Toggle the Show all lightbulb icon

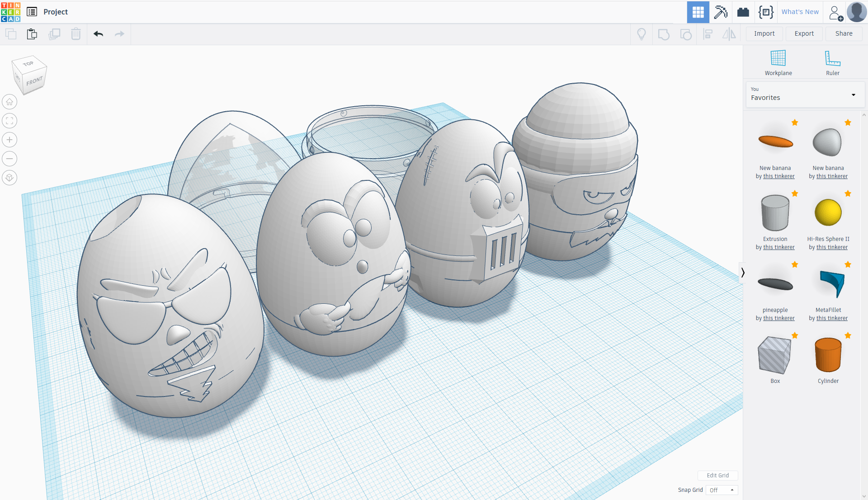(x=641, y=34)
